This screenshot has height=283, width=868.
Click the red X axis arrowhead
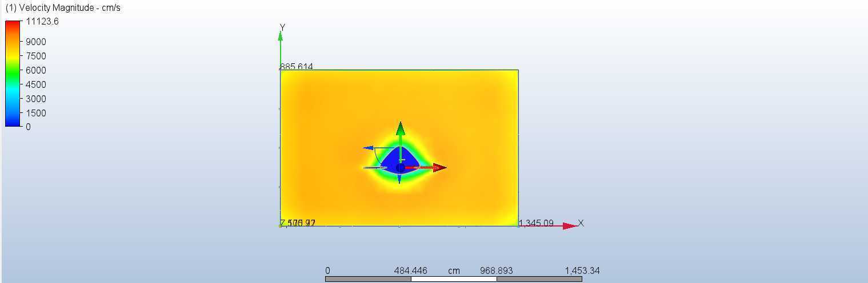(570, 226)
